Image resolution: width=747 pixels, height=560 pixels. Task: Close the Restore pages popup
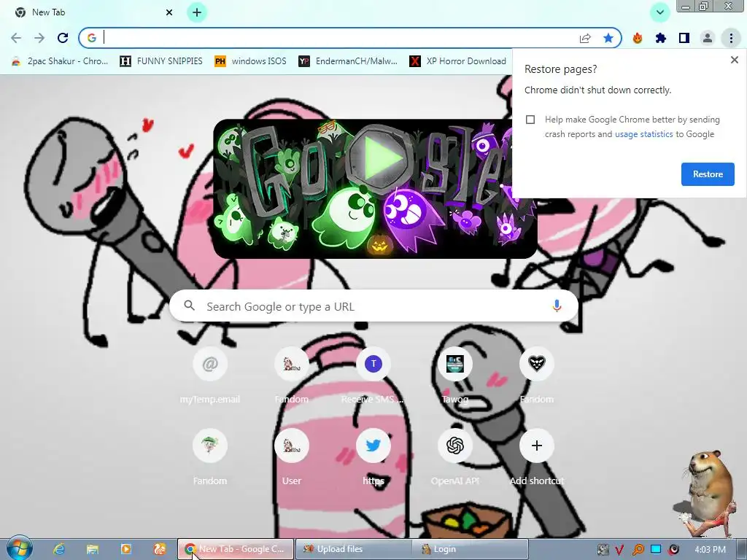tap(734, 60)
